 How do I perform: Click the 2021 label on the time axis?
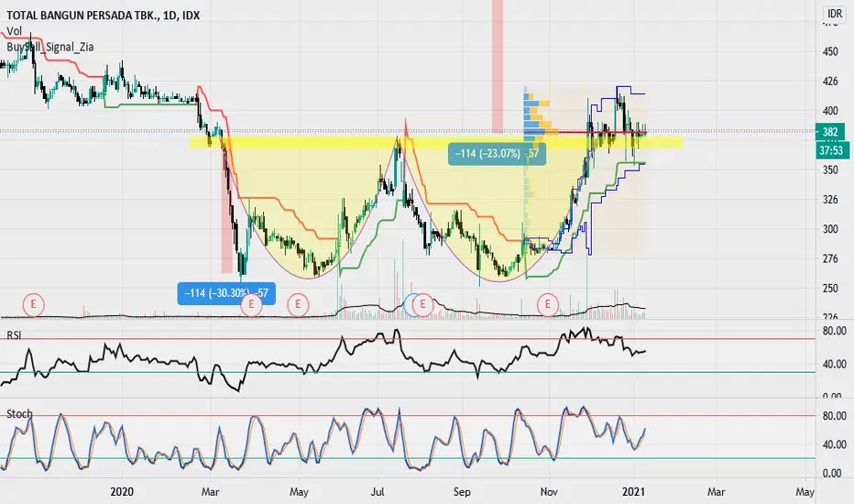(x=633, y=491)
